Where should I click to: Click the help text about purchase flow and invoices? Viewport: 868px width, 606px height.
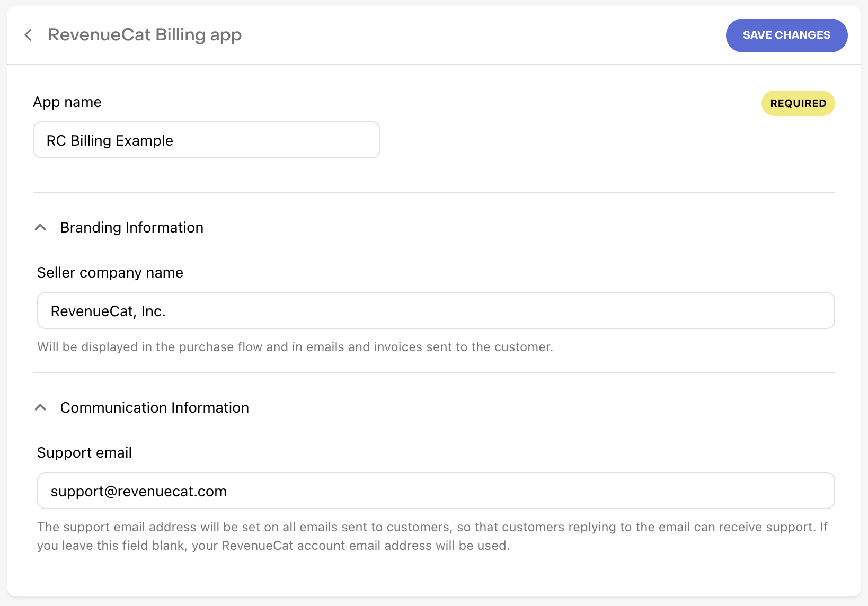[295, 347]
